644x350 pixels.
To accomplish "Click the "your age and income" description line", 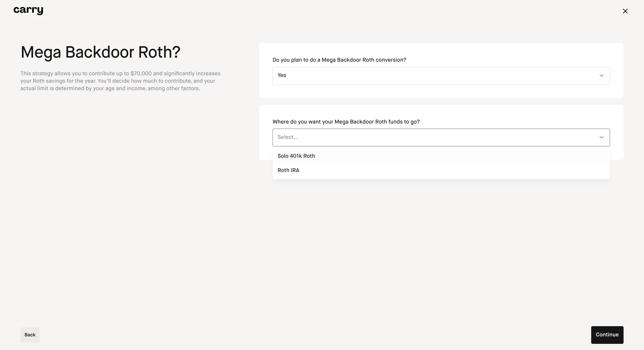I will point(110,89).
